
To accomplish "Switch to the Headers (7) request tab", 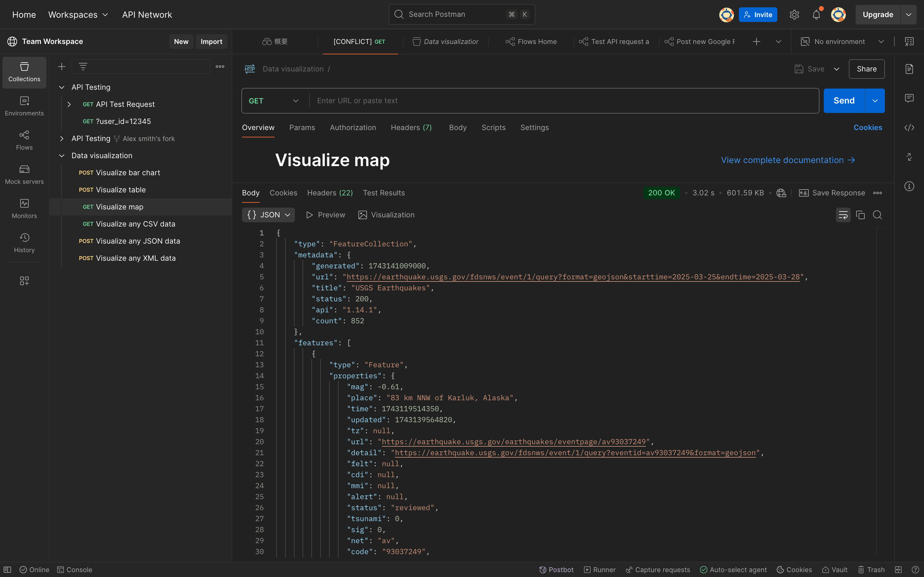I will [x=411, y=128].
